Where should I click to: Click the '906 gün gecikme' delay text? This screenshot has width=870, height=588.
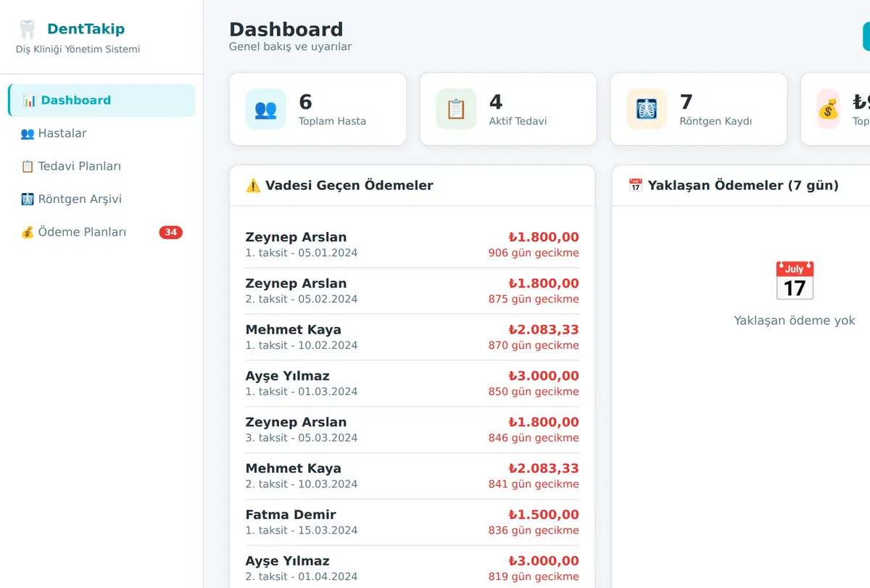point(534,253)
